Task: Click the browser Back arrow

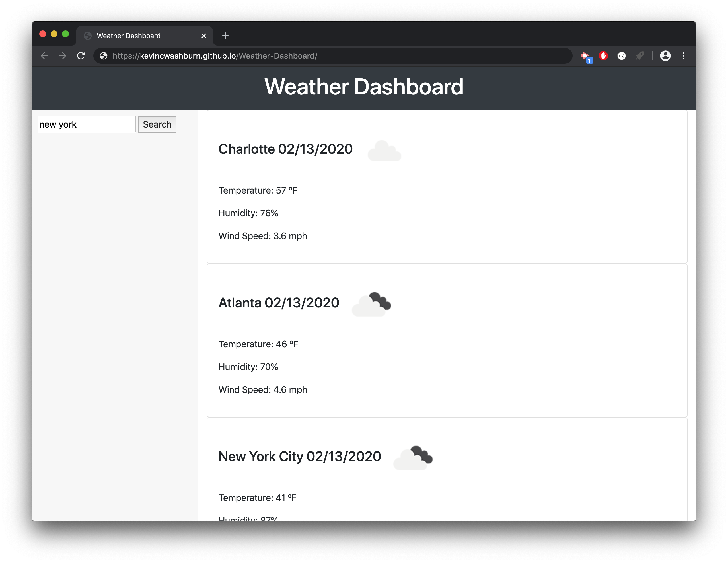Action: point(44,56)
